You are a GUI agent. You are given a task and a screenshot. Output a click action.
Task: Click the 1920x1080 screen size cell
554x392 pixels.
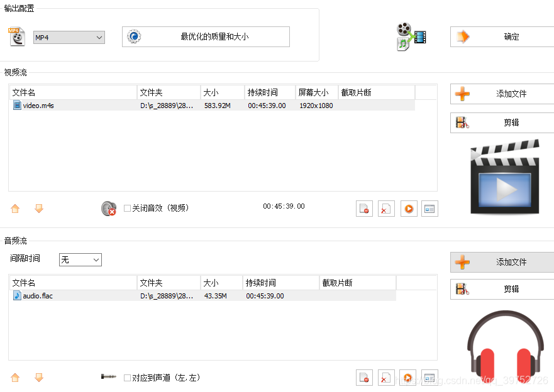[316, 106]
